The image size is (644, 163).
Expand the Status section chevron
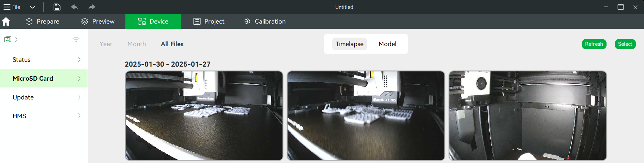(79, 59)
